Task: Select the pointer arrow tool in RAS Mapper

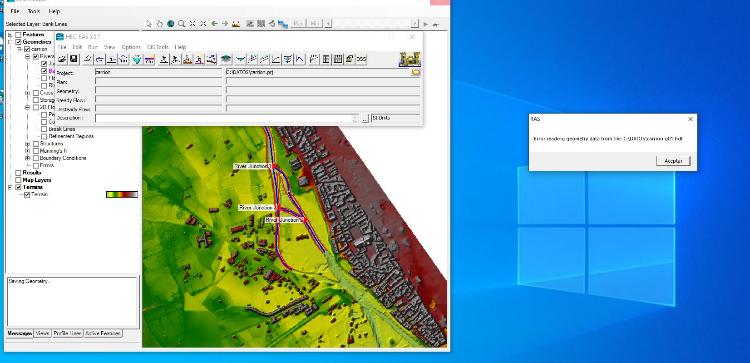Action: (149, 23)
